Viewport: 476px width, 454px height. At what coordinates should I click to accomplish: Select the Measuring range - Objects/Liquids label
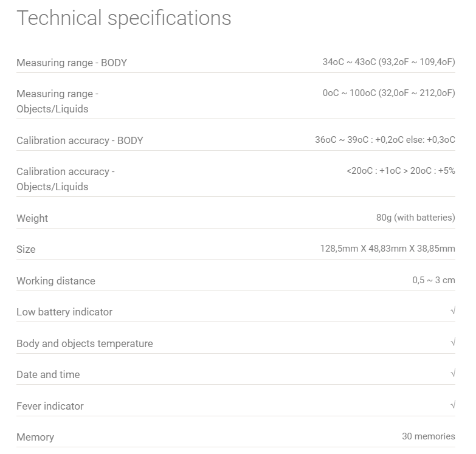[x=57, y=101]
